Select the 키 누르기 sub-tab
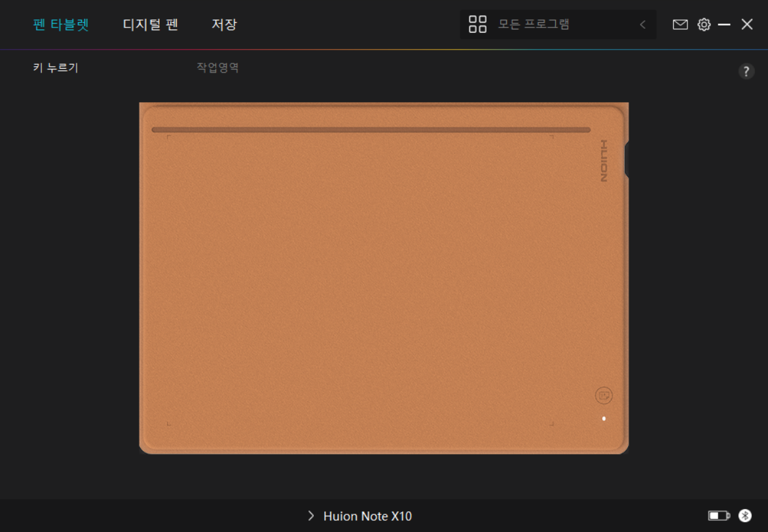 pyautogui.click(x=56, y=67)
